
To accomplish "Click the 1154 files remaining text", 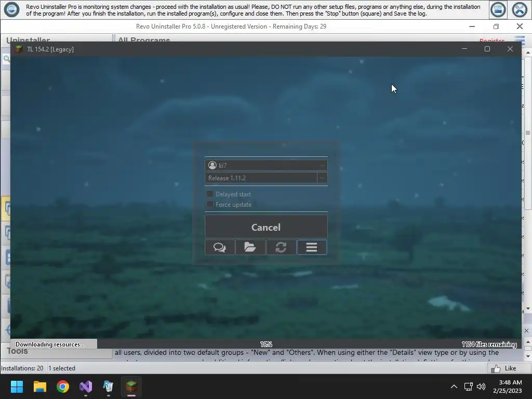I will [489, 344].
